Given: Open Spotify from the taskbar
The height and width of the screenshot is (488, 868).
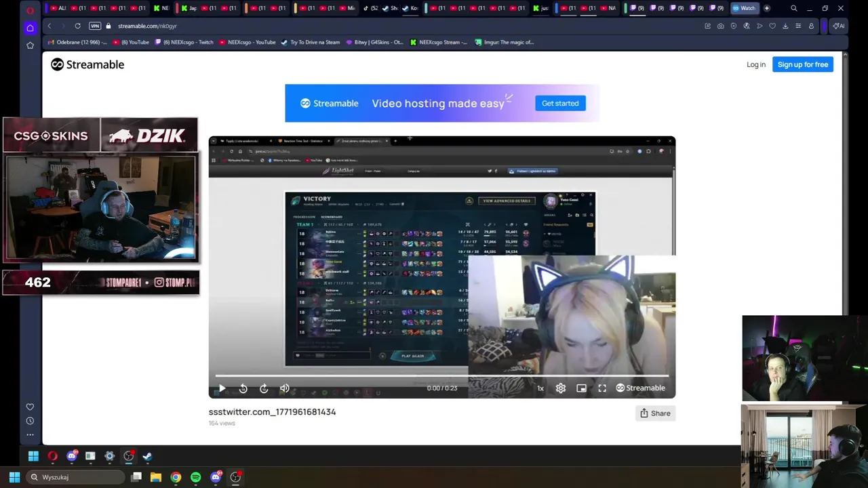Looking at the screenshot, I should tap(196, 477).
